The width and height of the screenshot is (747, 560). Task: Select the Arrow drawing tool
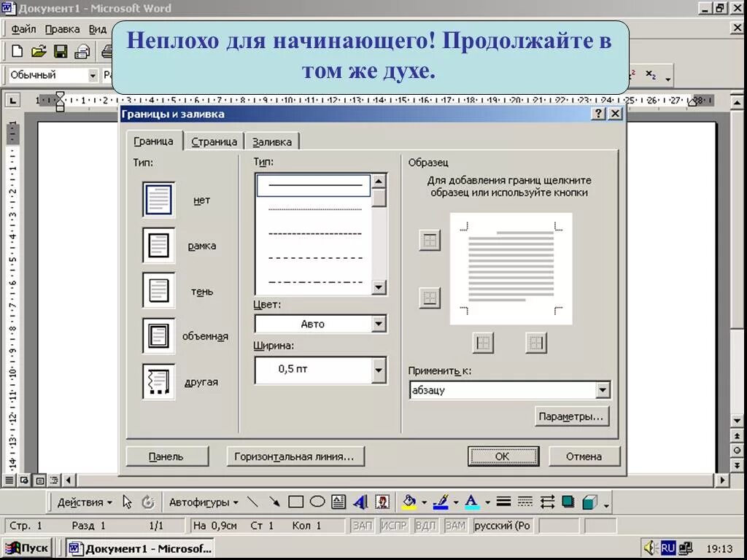[274, 502]
